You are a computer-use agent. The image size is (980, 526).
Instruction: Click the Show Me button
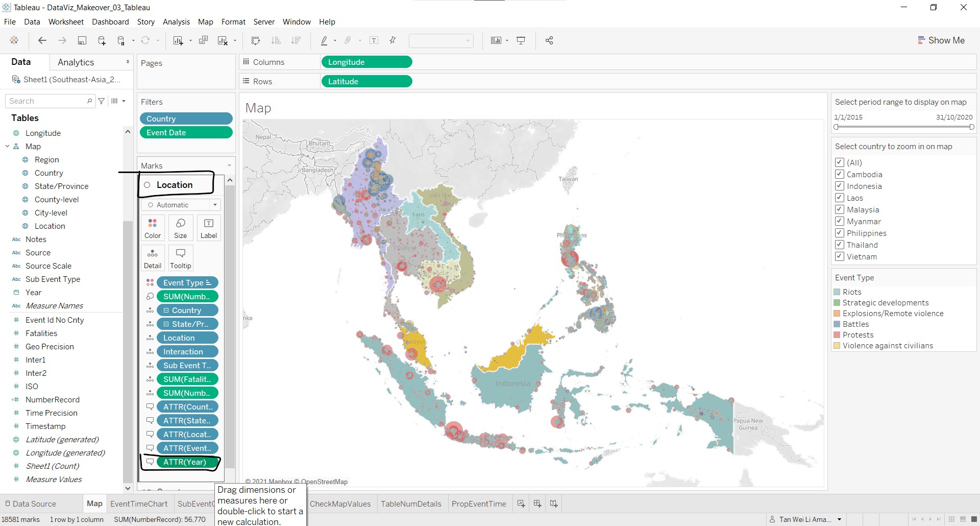click(x=941, y=40)
